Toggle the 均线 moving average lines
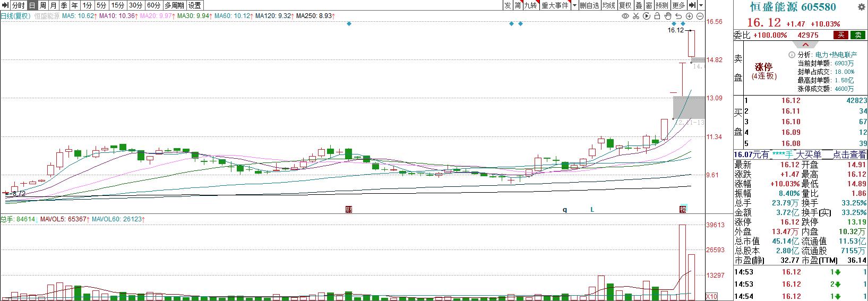Viewport: 868px width, 301px height. tap(608, 5)
